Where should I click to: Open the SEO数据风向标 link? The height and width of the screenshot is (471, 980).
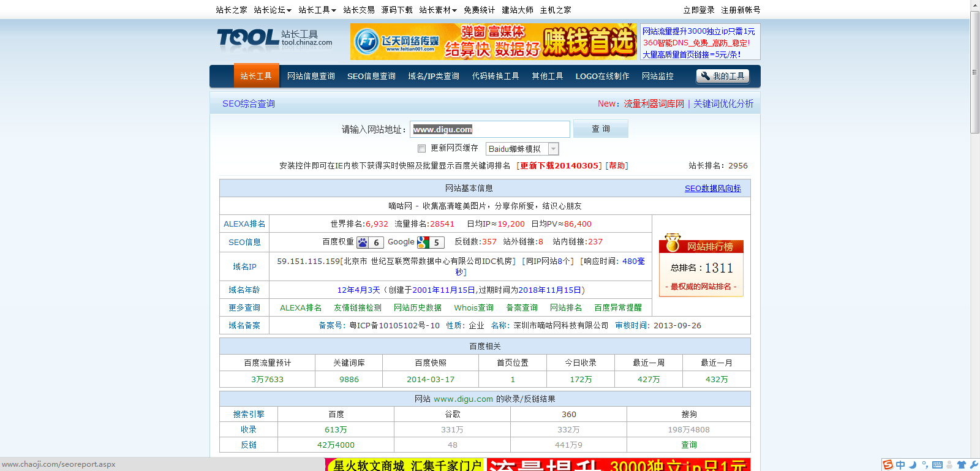(x=712, y=189)
